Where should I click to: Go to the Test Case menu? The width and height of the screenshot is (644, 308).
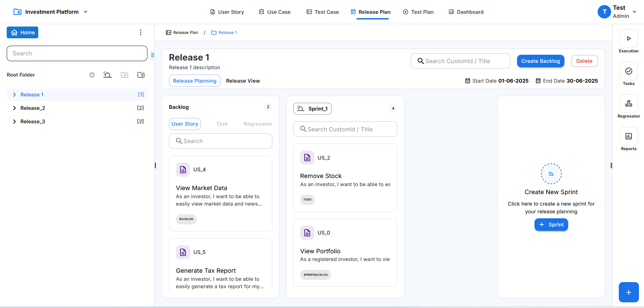click(323, 12)
